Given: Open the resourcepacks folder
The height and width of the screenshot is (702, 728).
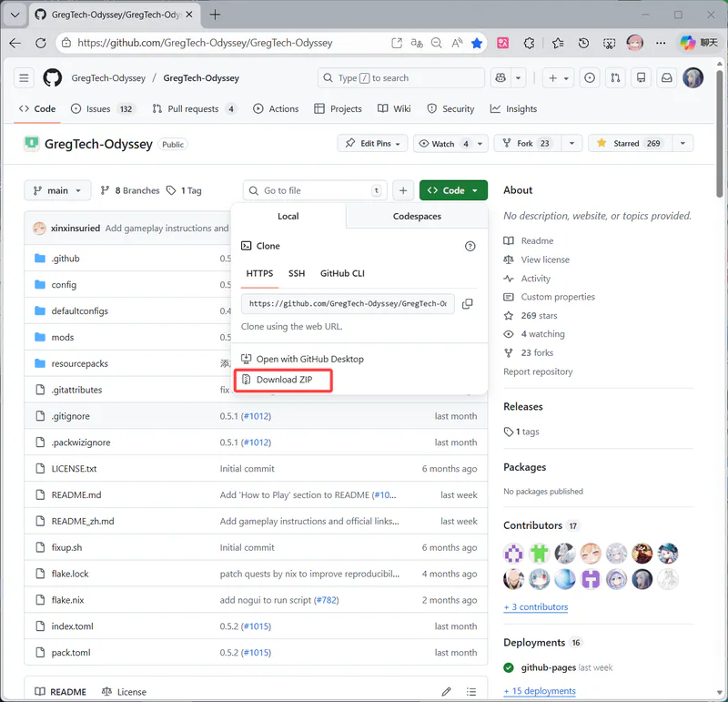Looking at the screenshot, I should (79, 364).
